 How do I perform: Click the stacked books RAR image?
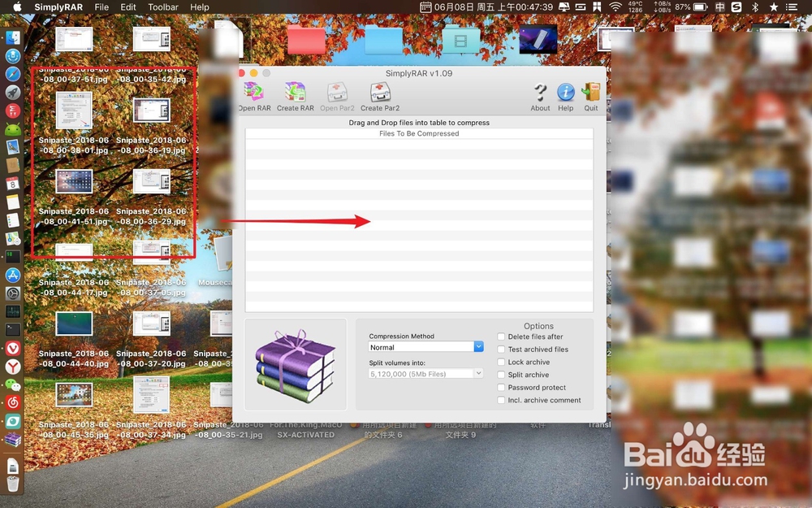pyautogui.click(x=296, y=367)
